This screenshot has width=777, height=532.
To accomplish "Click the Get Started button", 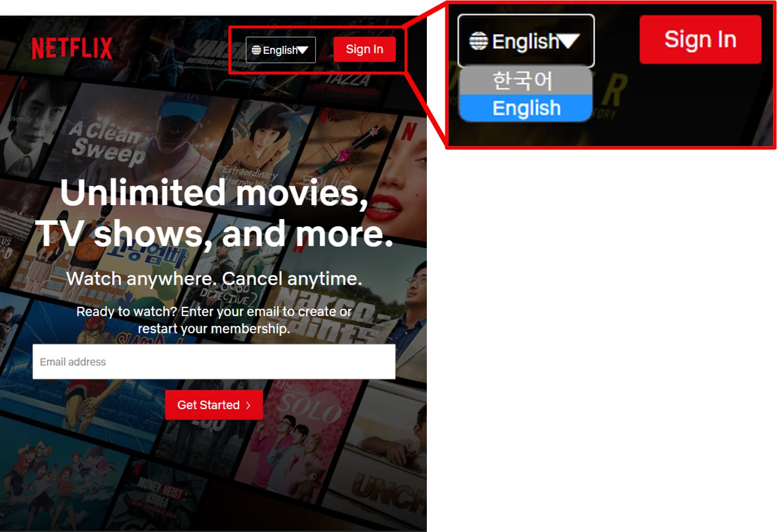I will (214, 405).
